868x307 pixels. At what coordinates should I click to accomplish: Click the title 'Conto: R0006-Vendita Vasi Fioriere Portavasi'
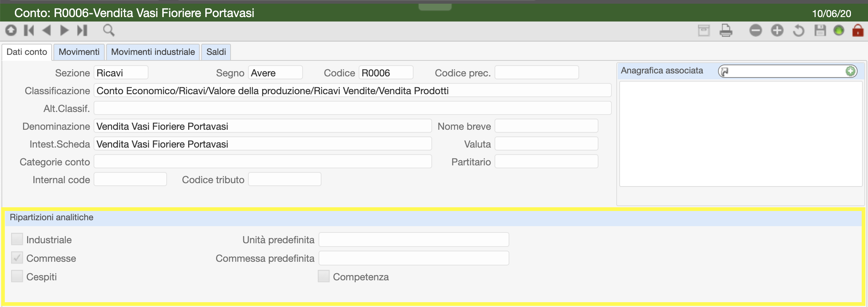point(134,13)
